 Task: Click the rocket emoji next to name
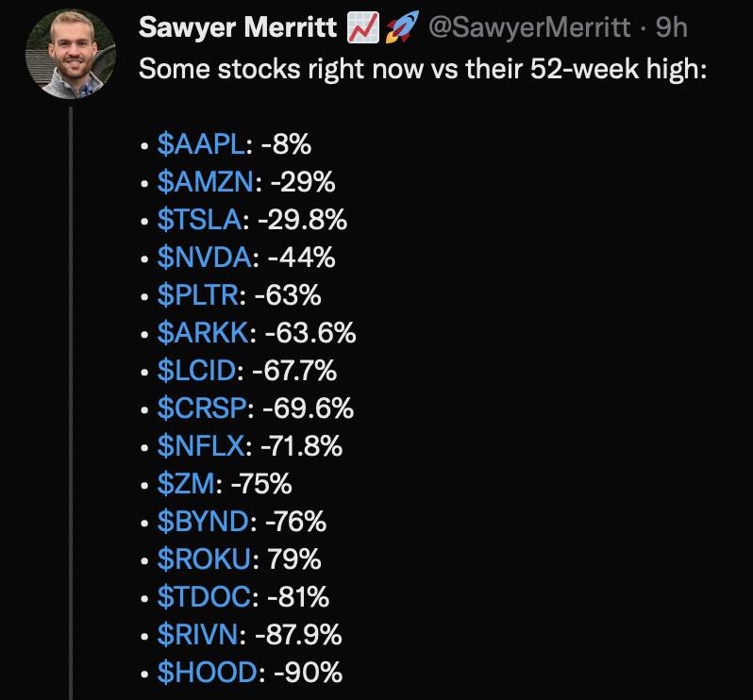tap(402, 26)
